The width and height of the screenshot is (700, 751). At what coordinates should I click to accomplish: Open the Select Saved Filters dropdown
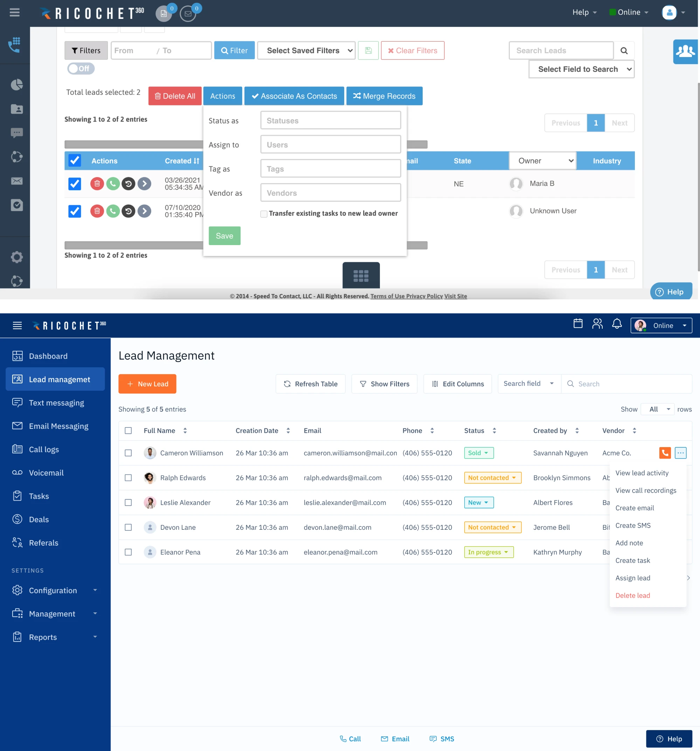coord(306,50)
